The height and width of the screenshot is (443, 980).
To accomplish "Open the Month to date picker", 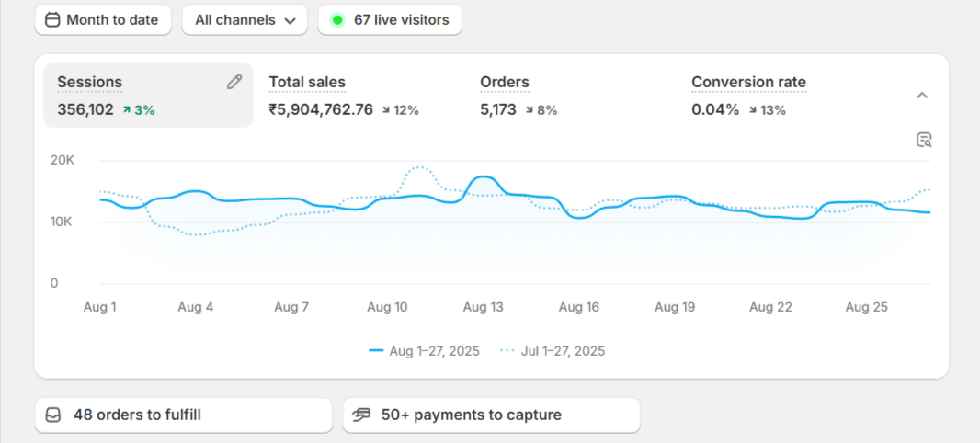I will pyautogui.click(x=103, y=19).
